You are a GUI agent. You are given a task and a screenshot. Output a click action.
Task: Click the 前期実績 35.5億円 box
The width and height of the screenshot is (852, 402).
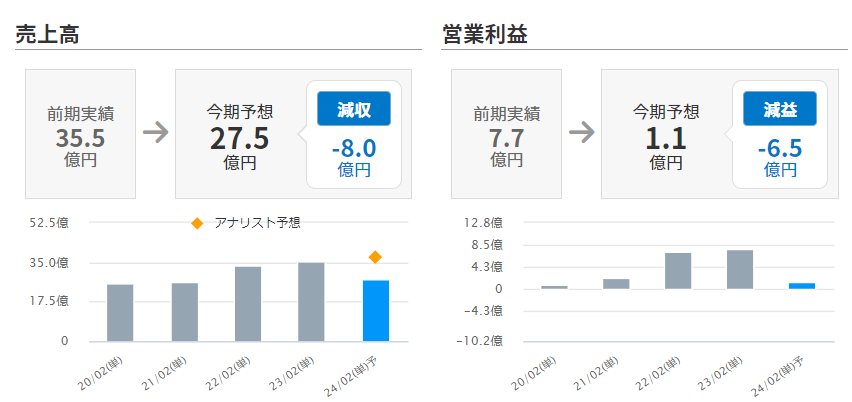click(80, 133)
